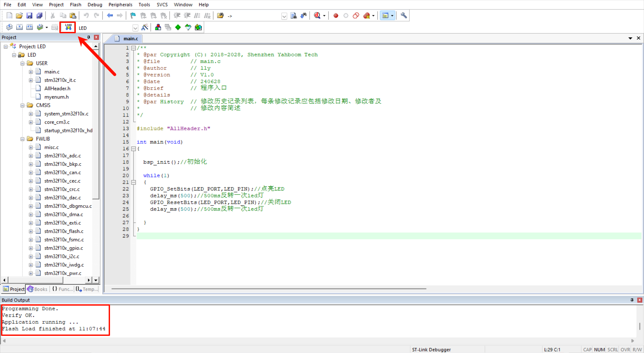
Task: Download code to flash with LOAD icon
Action: pos(68,27)
